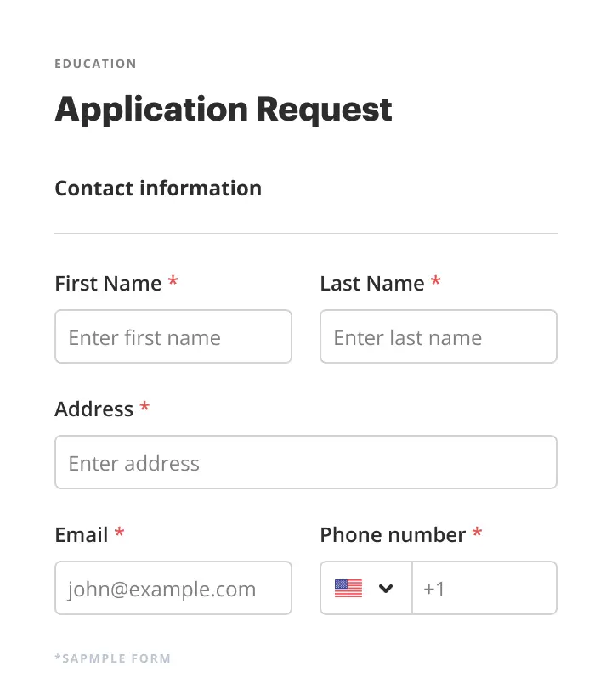612x700 pixels.
Task: Open the country code dropdown chevron
Action: [386, 588]
